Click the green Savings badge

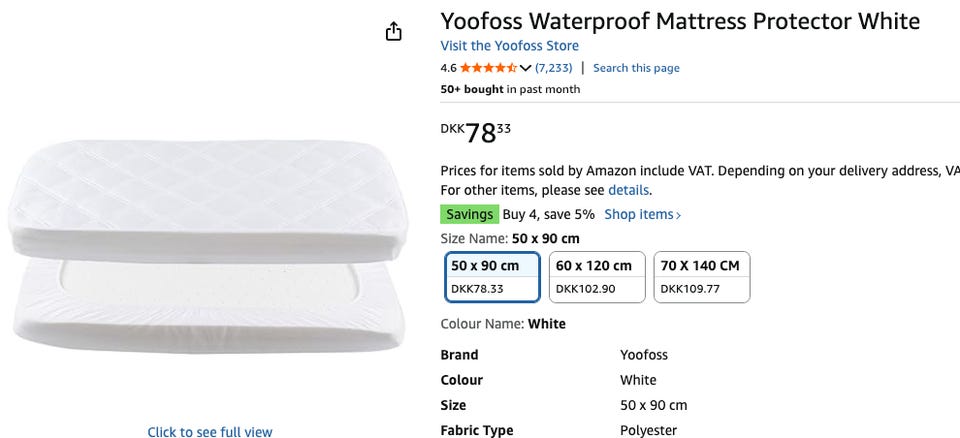click(x=469, y=214)
